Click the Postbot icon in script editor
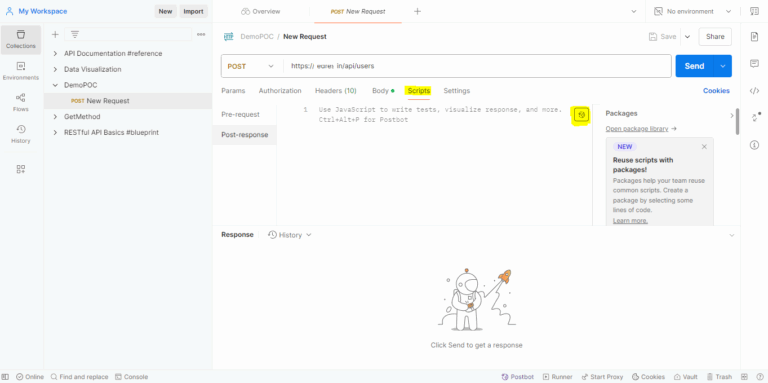This screenshot has width=768, height=383. tap(581, 115)
